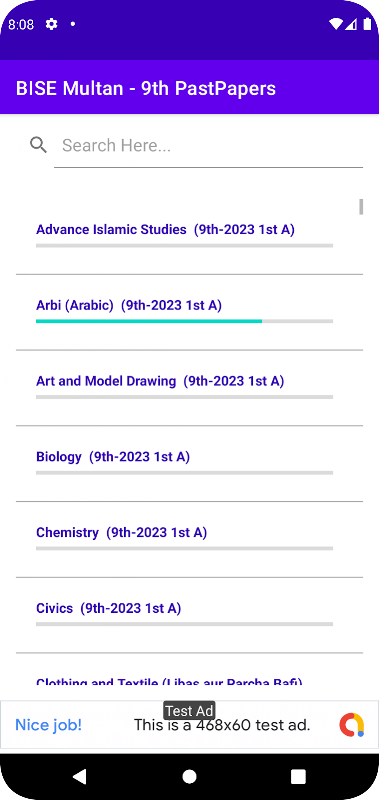Viewport: 379px width, 800px height.
Task: Tap the Android back navigation button
Action: 80,777
